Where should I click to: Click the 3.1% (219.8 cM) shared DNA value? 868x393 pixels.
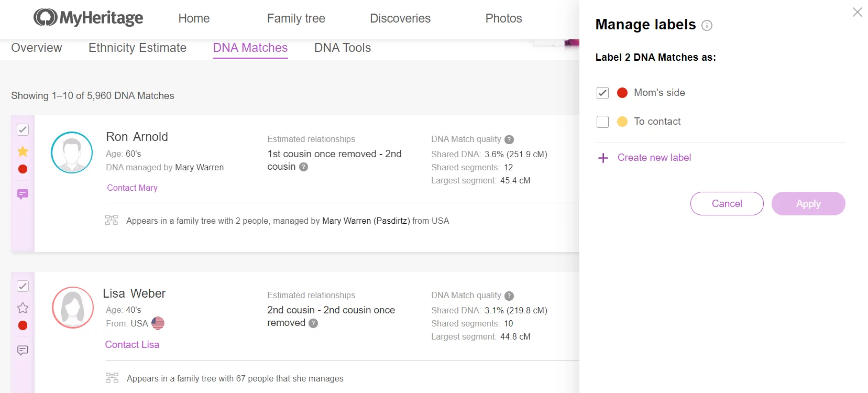click(x=516, y=310)
